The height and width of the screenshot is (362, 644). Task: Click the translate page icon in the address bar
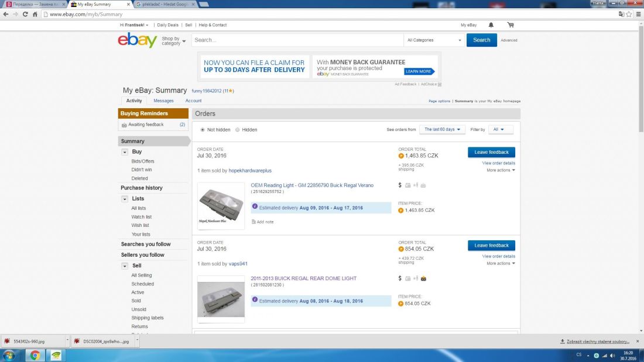point(621,14)
